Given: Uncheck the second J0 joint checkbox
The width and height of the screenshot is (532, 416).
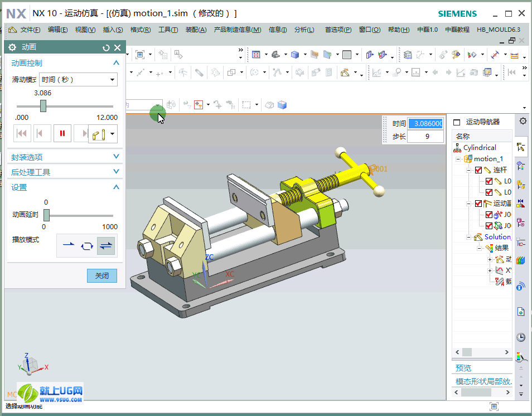Looking at the screenshot, I should (489, 226).
